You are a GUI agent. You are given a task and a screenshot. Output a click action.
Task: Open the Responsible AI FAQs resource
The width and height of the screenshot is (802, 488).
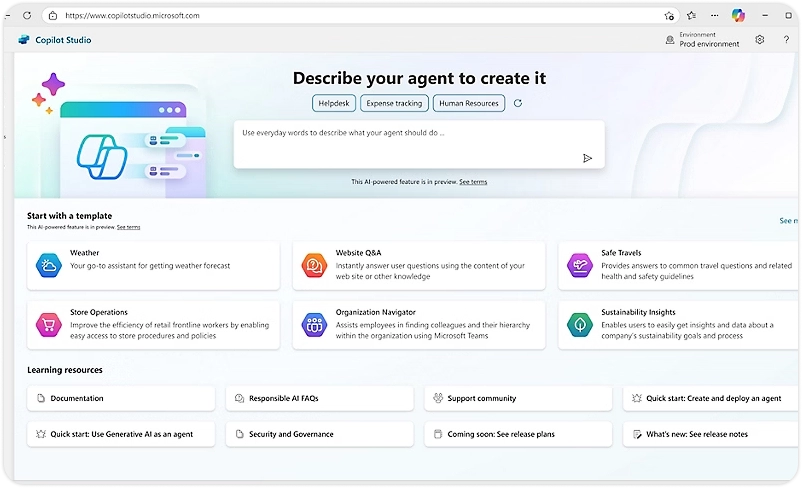(x=319, y=398)
